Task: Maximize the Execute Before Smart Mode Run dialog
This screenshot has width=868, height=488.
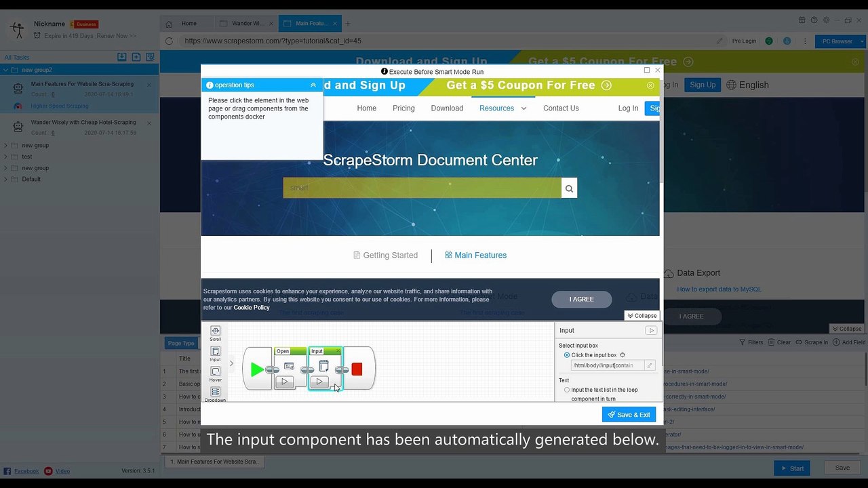Action: (x=647, y=70)
